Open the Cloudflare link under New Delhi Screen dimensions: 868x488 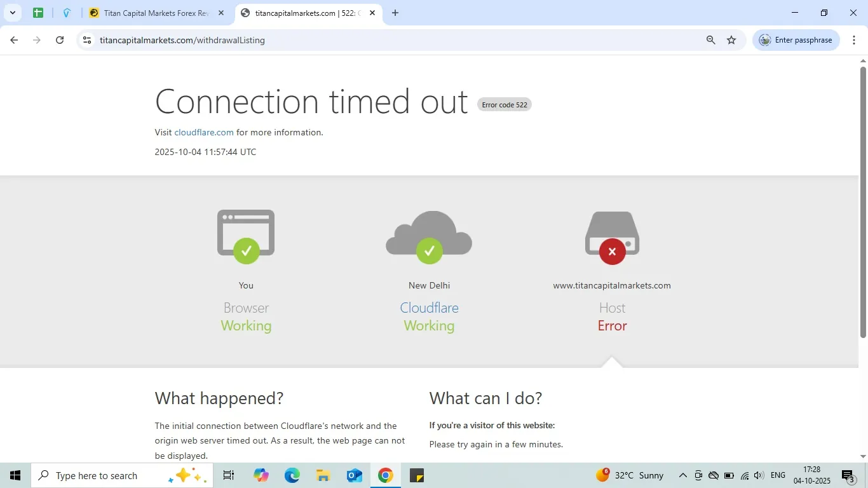coord(429,308)
